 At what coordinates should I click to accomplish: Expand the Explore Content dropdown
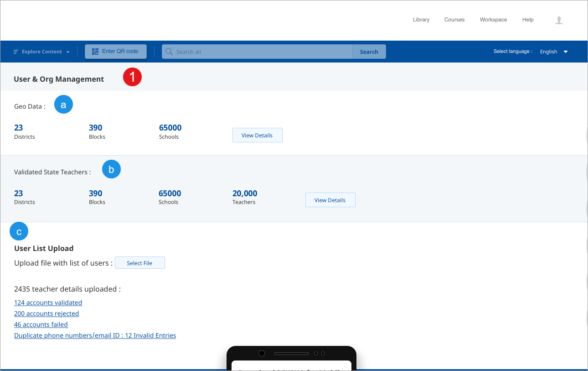tap(42, 52)
